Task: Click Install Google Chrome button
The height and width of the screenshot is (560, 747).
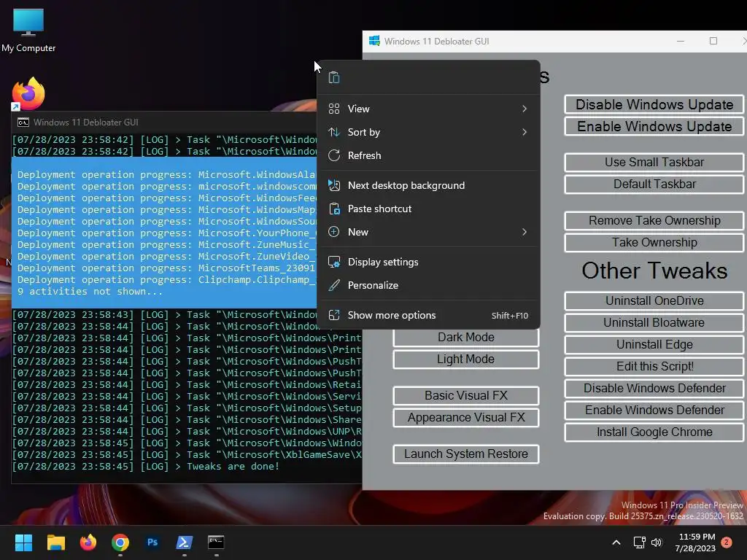Action: coord(654,432)
